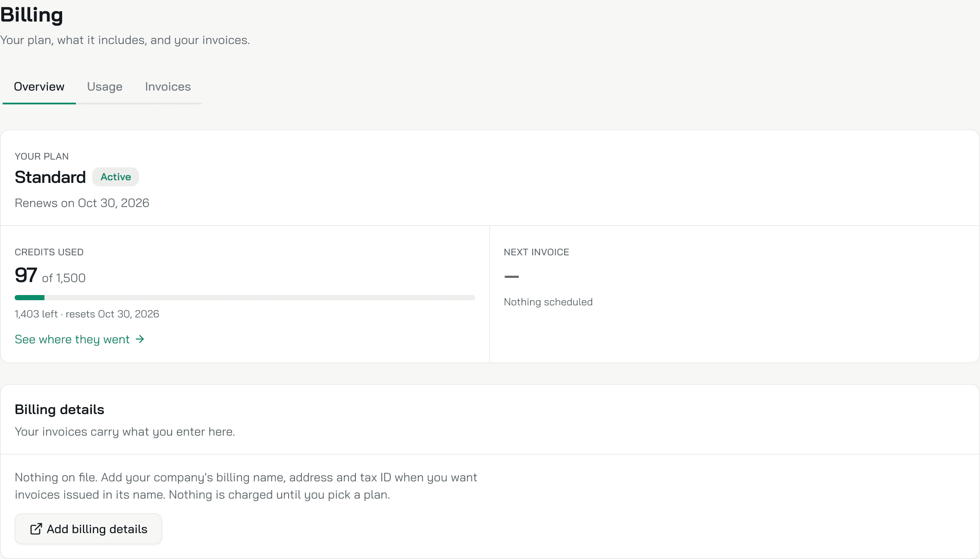
Task: Click the CREDITS USED label
Action: tap(49, 252)
